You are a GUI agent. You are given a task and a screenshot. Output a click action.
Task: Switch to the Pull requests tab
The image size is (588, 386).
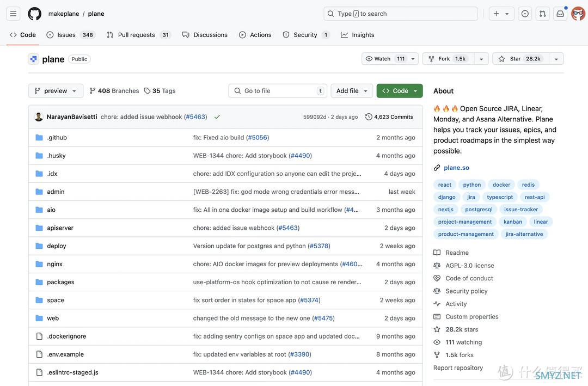click(139, 34)
